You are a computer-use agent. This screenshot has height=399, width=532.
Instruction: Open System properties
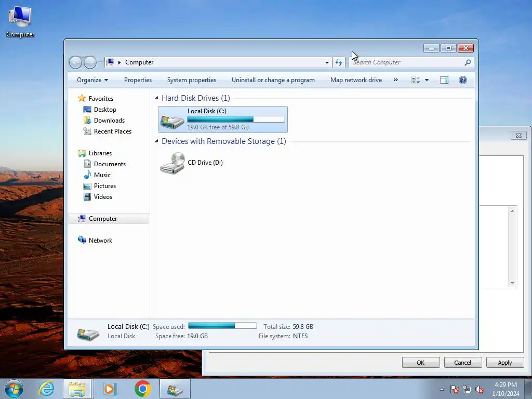(x=192, y=80)
